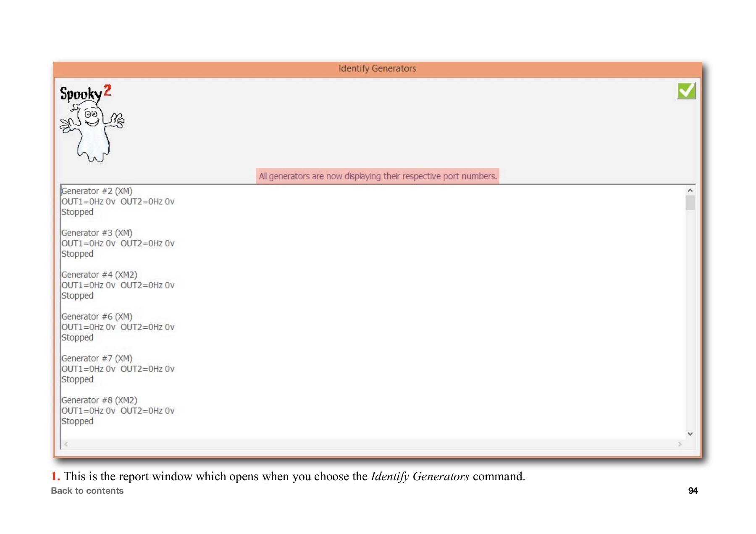Click the ghost mascot image
The height and width of the screenshot is (534, 756).
[92, 132]
